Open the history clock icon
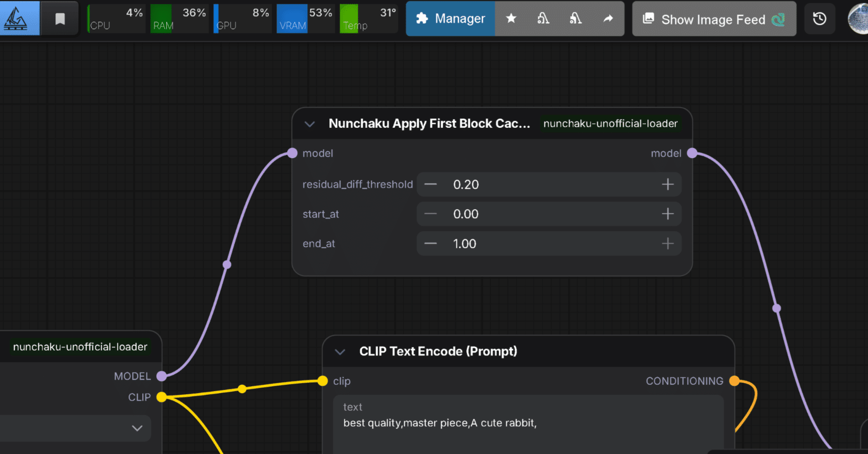868x454 pixels. [x=820, y=19]
